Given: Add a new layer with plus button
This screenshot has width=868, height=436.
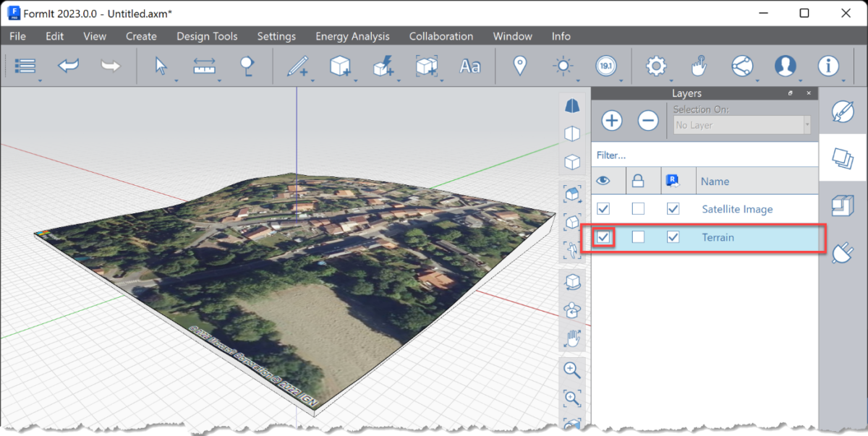Looking at the screenshot, I should point(612,120).
